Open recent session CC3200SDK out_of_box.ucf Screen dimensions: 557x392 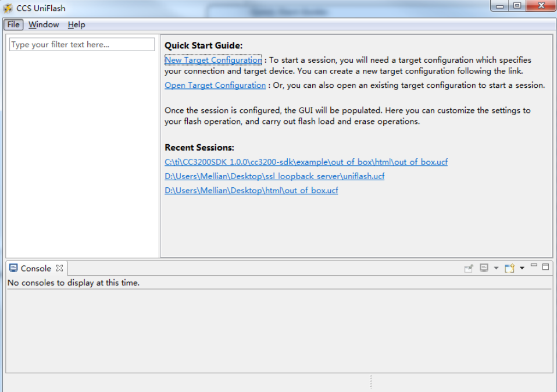pyautogui.click(x=306, y=162)
